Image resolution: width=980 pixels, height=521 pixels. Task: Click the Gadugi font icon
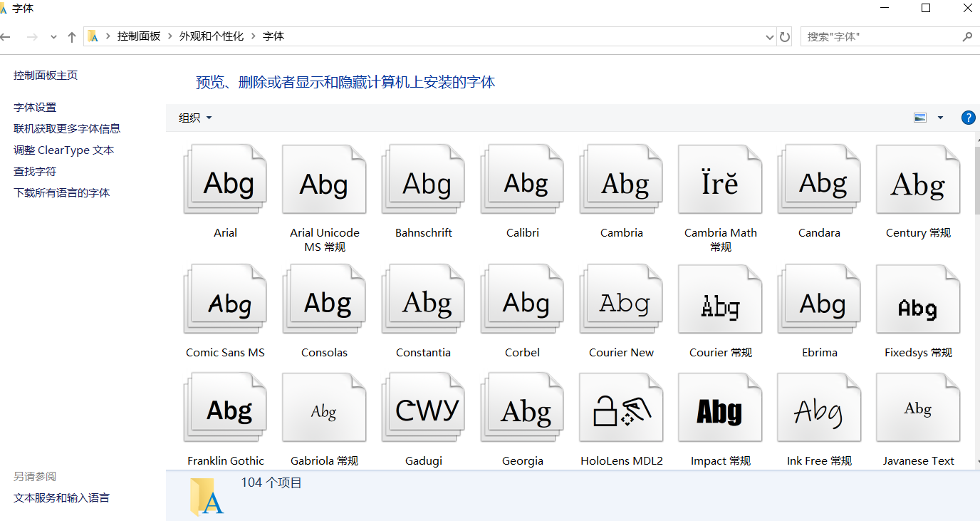423,409
